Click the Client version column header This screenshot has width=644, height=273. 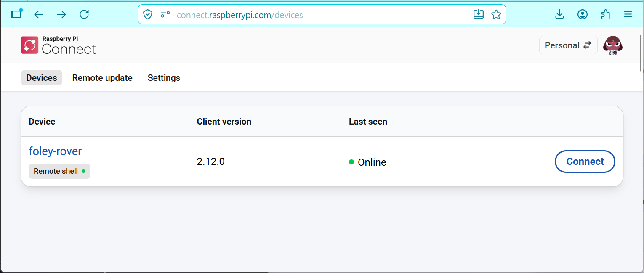224,122
